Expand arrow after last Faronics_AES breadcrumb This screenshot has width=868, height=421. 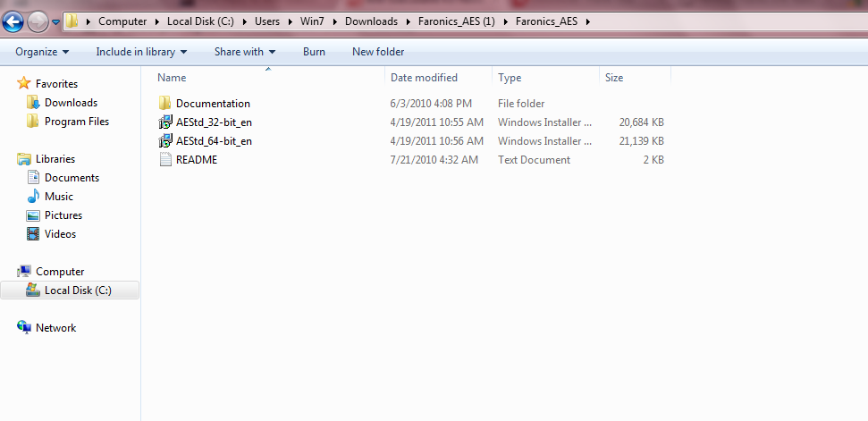coord(587,22)
